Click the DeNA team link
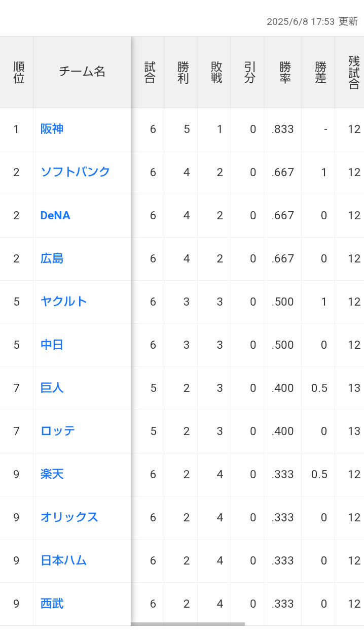The width and height of the screenshot is (364, 631). pos(55,215)
